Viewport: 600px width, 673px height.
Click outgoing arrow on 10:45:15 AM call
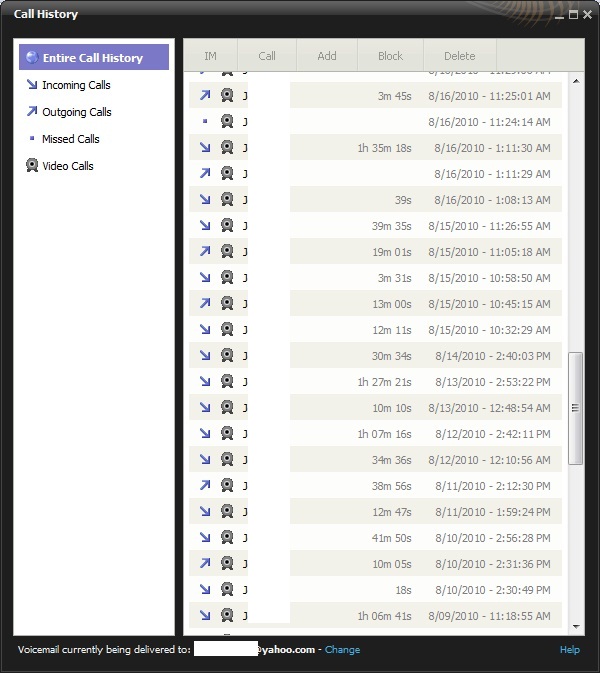pyautogui.click(x=205, y=303)
